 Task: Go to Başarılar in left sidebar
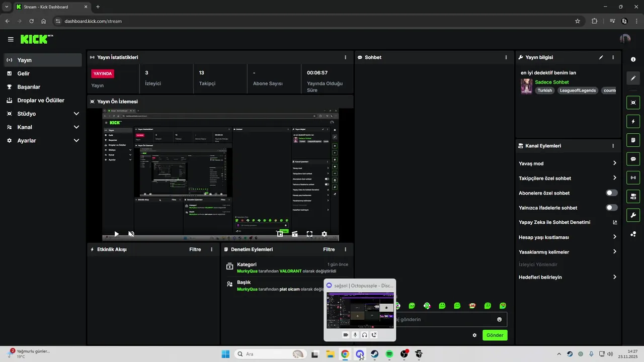pos(42,87)
